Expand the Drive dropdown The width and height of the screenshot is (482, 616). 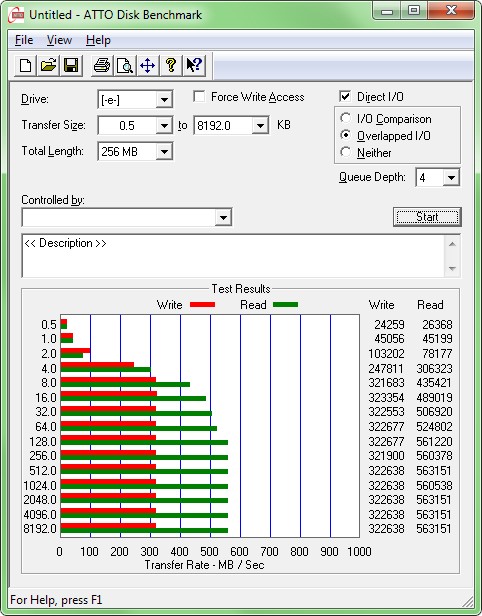coord(164,100)
